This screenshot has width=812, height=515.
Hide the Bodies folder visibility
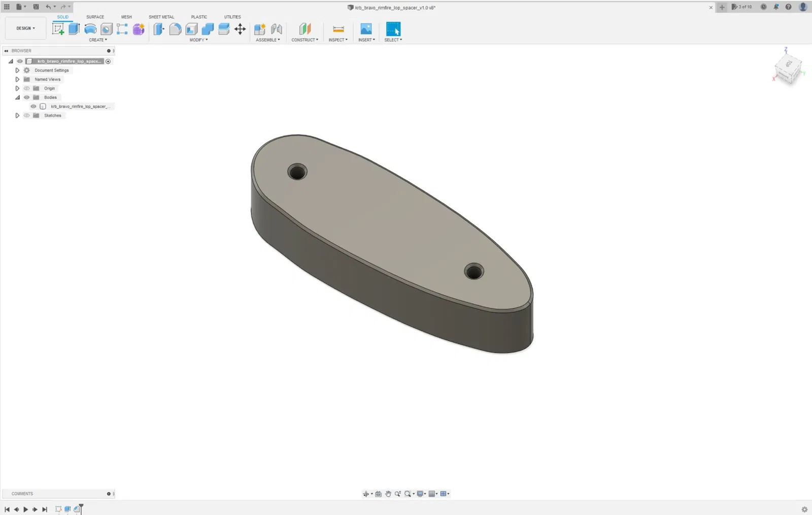(x=27, y=98)
